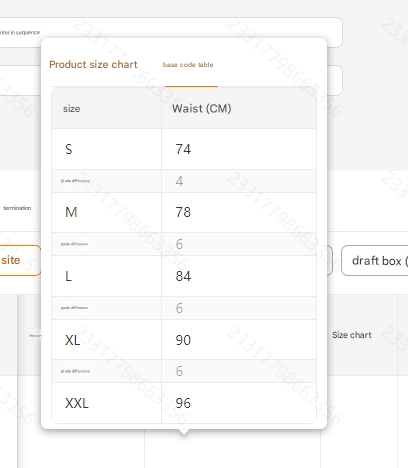408x468 pixels.
Task: Switch to base code table tab
Action: pyautogui.click(x=188, y=65)
